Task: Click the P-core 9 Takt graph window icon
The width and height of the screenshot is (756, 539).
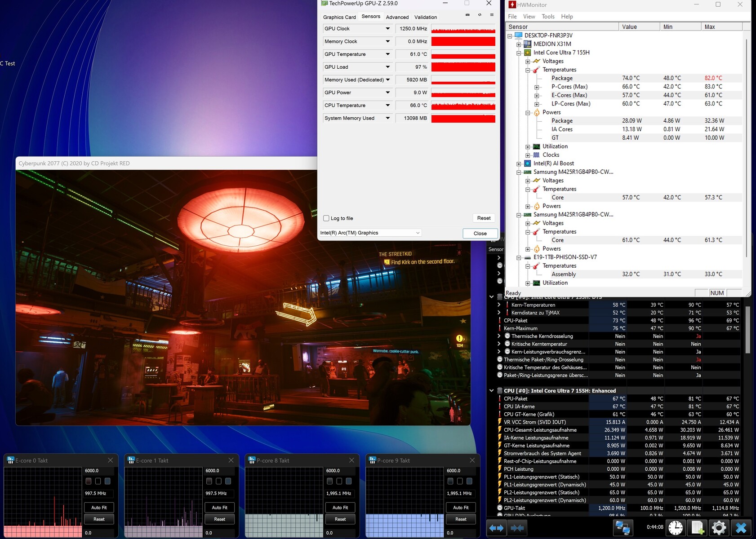Action: (x=373, y=460)
